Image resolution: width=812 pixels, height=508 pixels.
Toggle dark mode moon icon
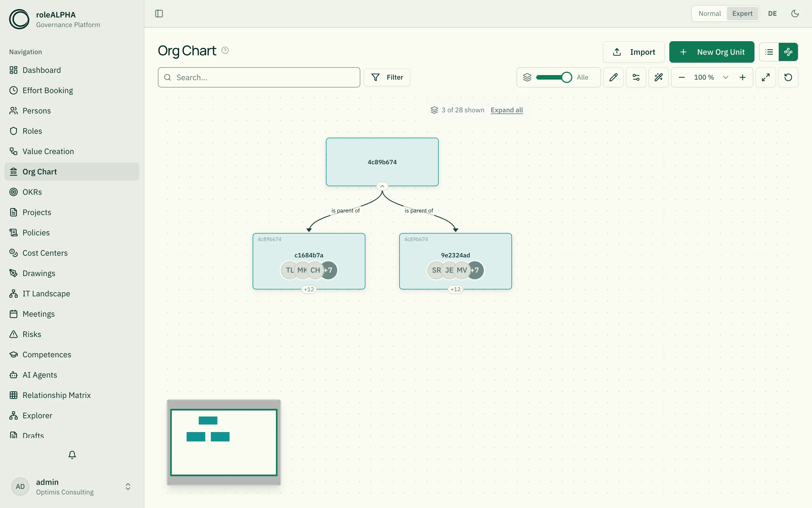(x=795, y=14)
